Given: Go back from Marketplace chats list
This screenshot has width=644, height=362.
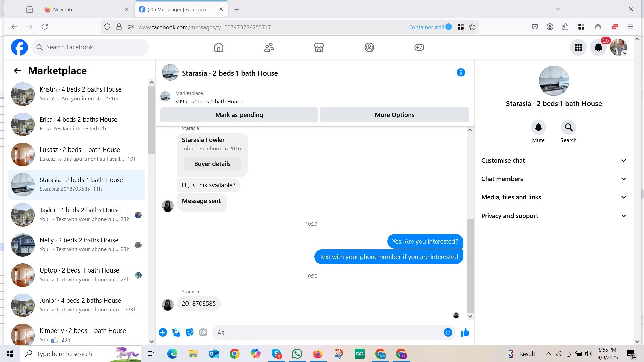Looking at the screenshot, I should click(17, 71).
